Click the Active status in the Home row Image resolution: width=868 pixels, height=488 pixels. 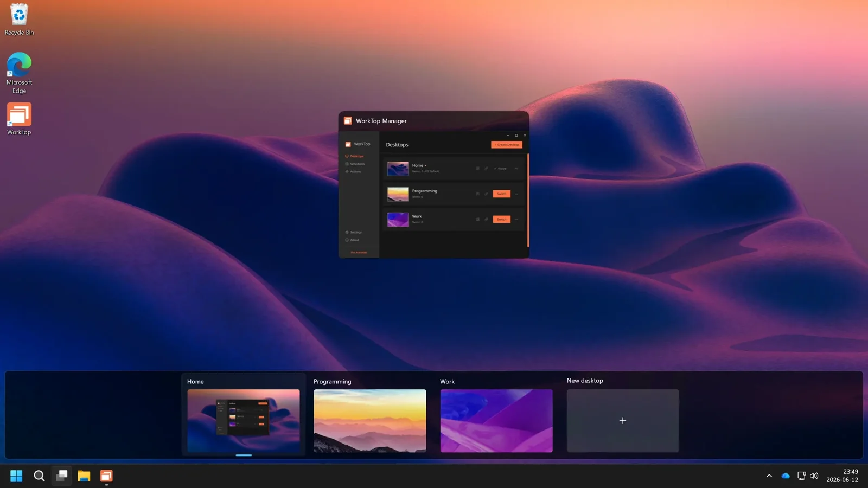tap(500, 169)
